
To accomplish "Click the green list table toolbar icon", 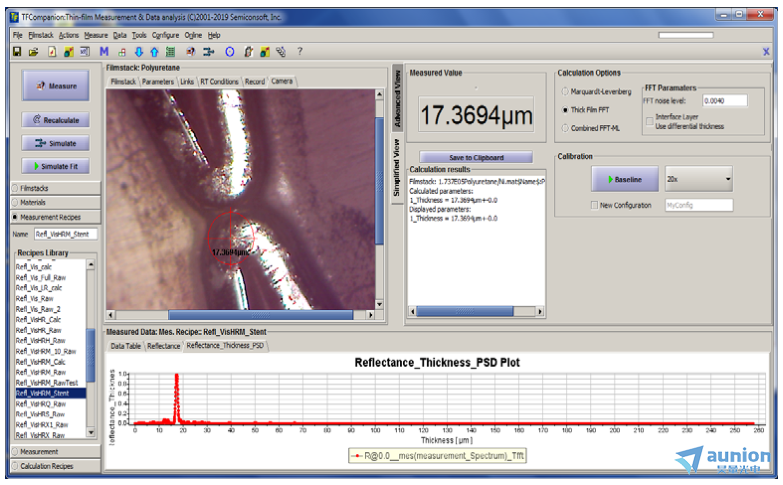I will pos(170,52).
